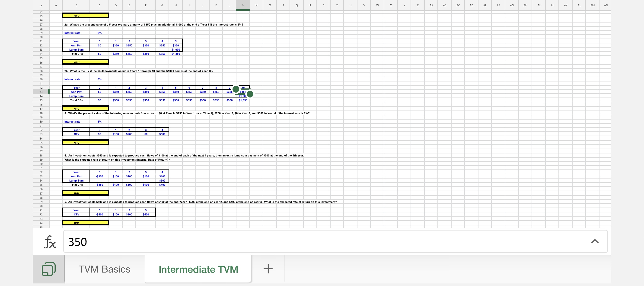The image size is (644, 286).
Task: Select column AN header
Action: (x=606, y=5)
